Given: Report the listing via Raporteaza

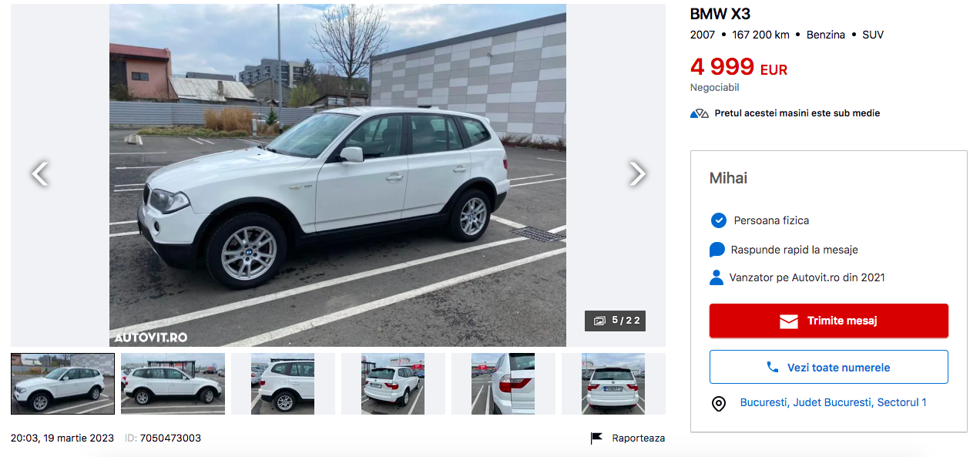Looking at the screenshot, I should tap(638, 438).
